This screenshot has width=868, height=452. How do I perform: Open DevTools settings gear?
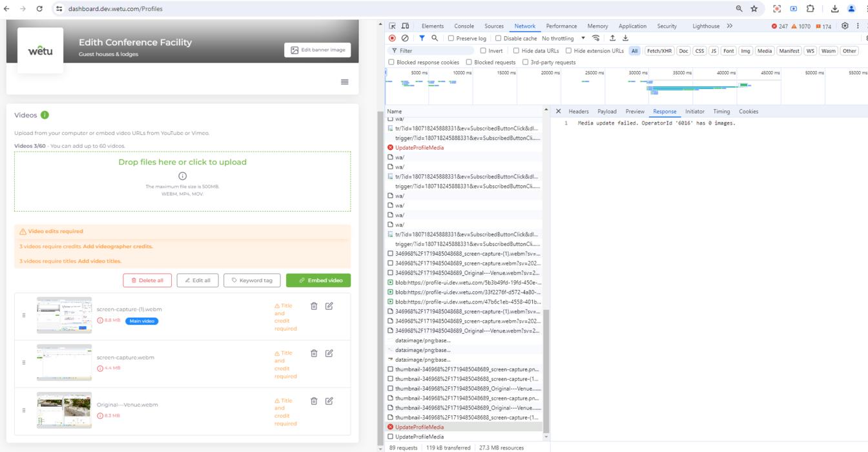[x=845, y=26]
